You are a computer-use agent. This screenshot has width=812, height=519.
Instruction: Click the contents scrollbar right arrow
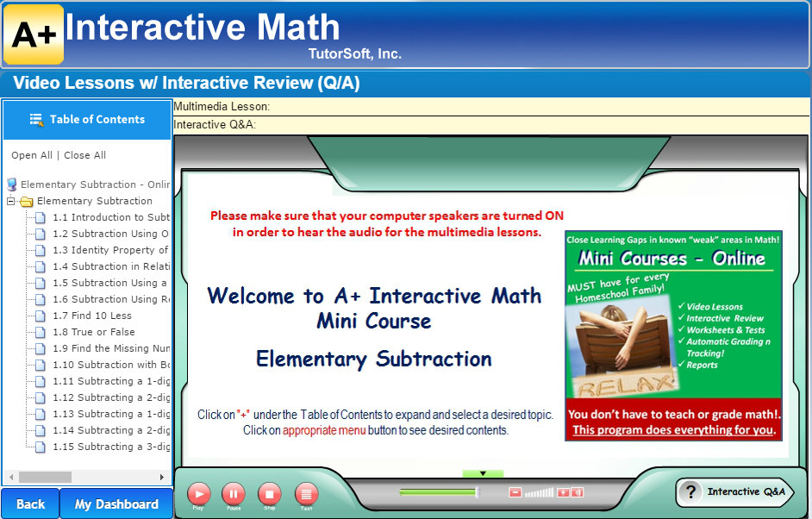162,477
